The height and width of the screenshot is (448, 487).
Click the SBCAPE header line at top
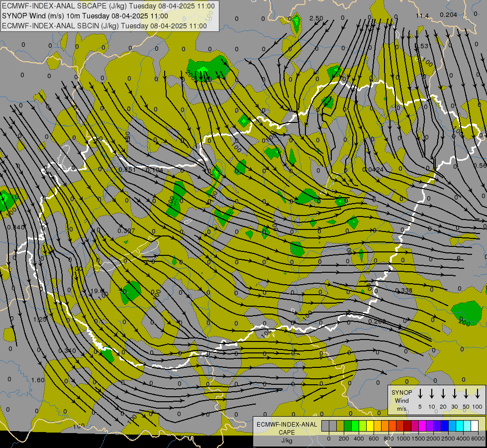108,6
